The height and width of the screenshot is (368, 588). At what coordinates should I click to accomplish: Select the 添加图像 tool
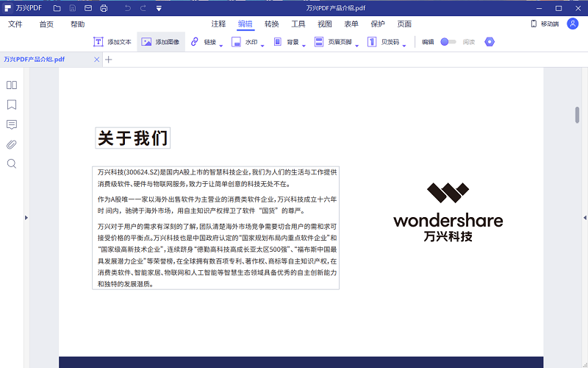coord(160,42)
